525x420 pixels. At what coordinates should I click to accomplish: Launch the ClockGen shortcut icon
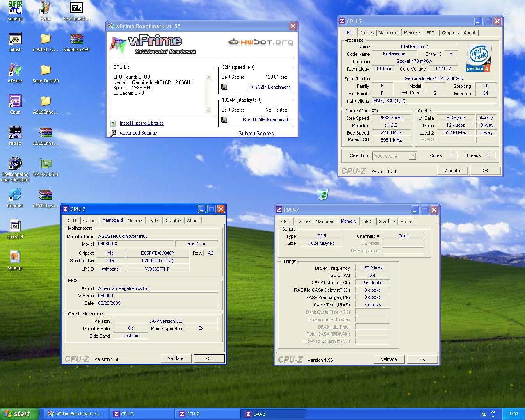coord(15,164)
